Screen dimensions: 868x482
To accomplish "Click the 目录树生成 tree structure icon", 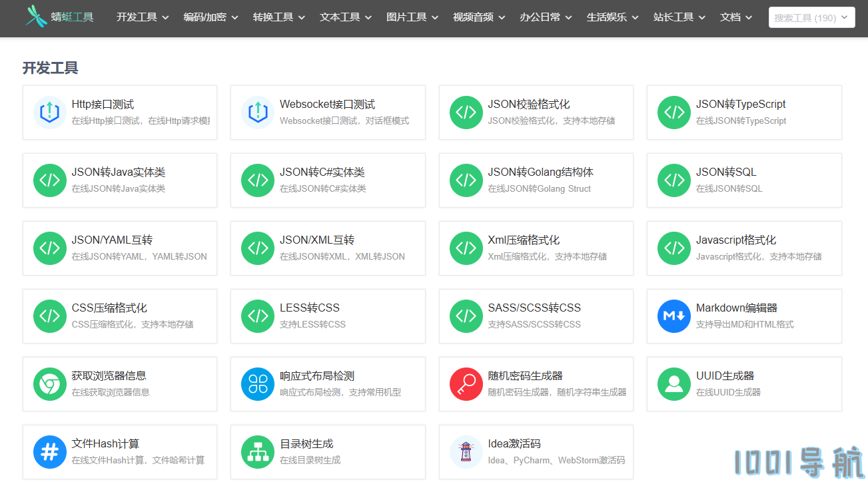I will pyautogui.click(x=258, y=452).
